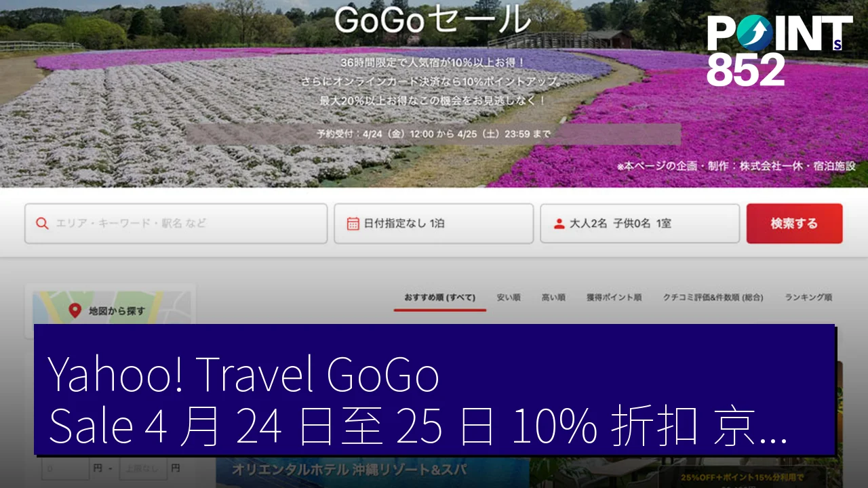Switch to the 獲得ポイント順 sort tab

pyautogui.click(x=614, y=298)
